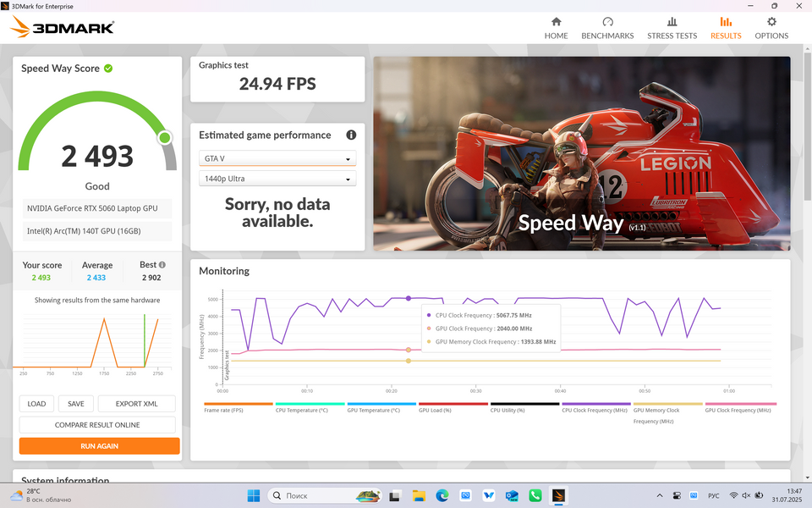812x508 pixels.
Task: Select the Results tab
Action: tap(726, 28)
